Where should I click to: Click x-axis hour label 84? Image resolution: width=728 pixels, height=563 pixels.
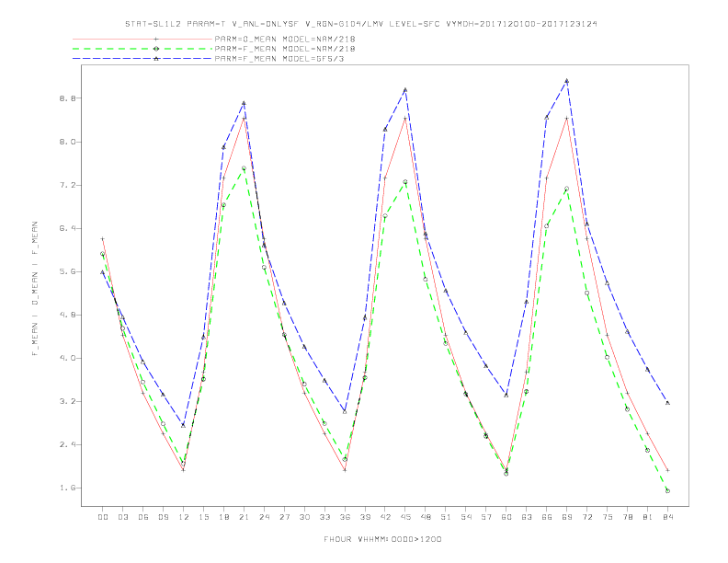pyautogui.click(x=667, y=517)
